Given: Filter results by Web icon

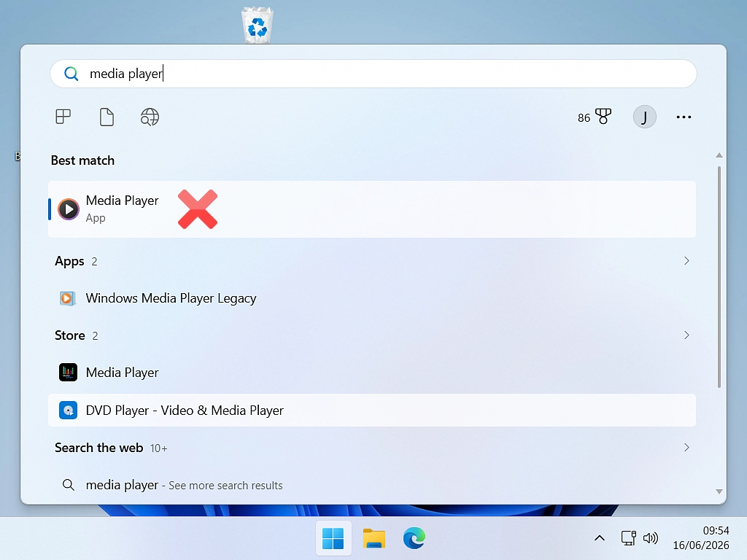Looking at the screenshot, I should pyautogui.click(x=150, y=117).
